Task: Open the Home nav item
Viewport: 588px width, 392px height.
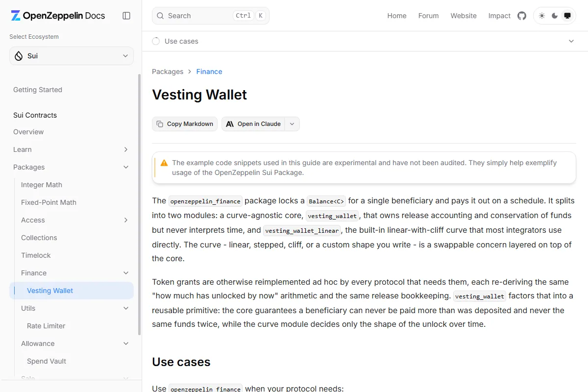Action: point(397,16)
